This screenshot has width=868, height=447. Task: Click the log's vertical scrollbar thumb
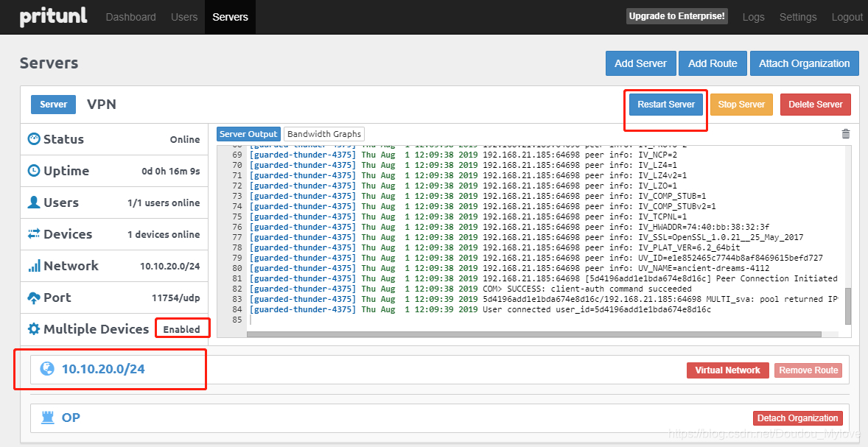tap(847, 306)
